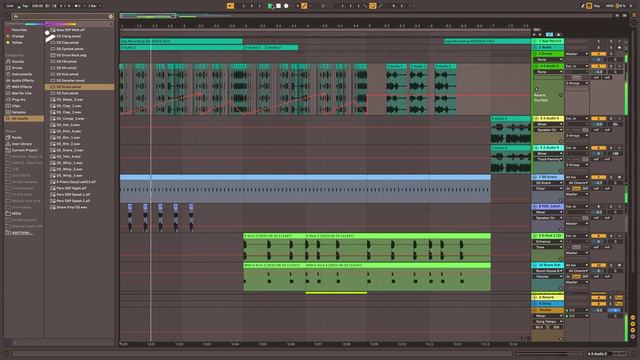Toggle the Computer MIDI Keyboard icon
This screenshot has height=360, width=640.
(x=589, y=6)
